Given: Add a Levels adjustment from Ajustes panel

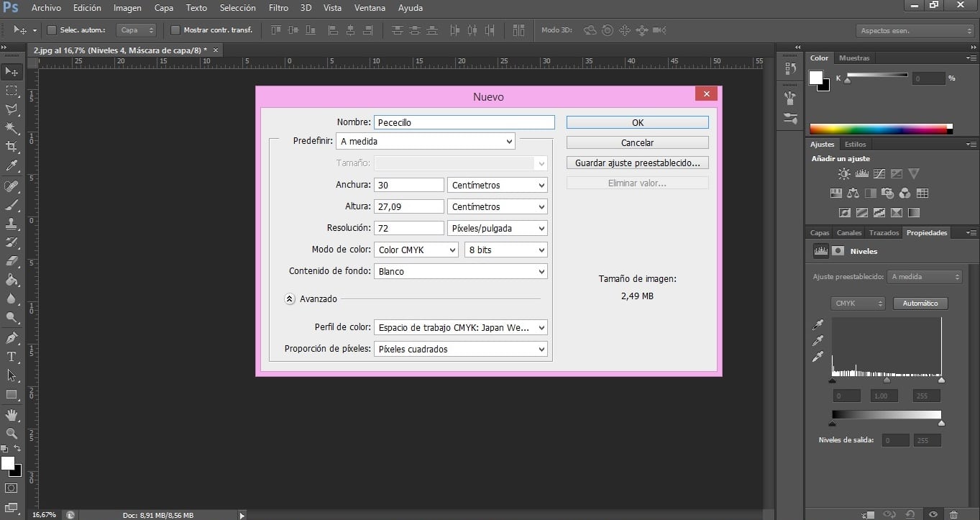Looking at the screenshot, I should coord(861,173).
